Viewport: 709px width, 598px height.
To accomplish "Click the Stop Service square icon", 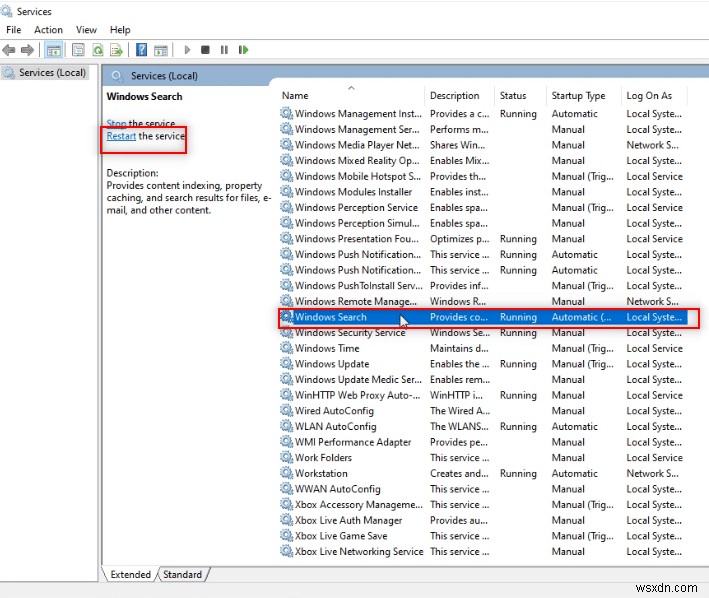I will click(205, 50).
